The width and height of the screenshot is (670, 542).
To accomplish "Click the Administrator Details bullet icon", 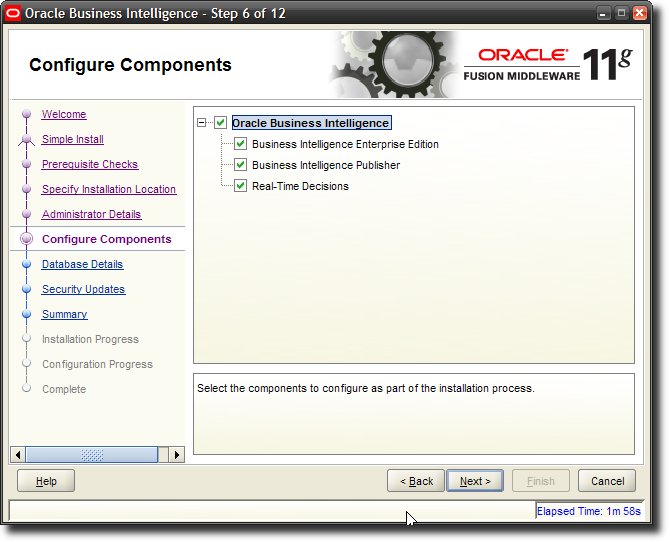I will (26, 214).
